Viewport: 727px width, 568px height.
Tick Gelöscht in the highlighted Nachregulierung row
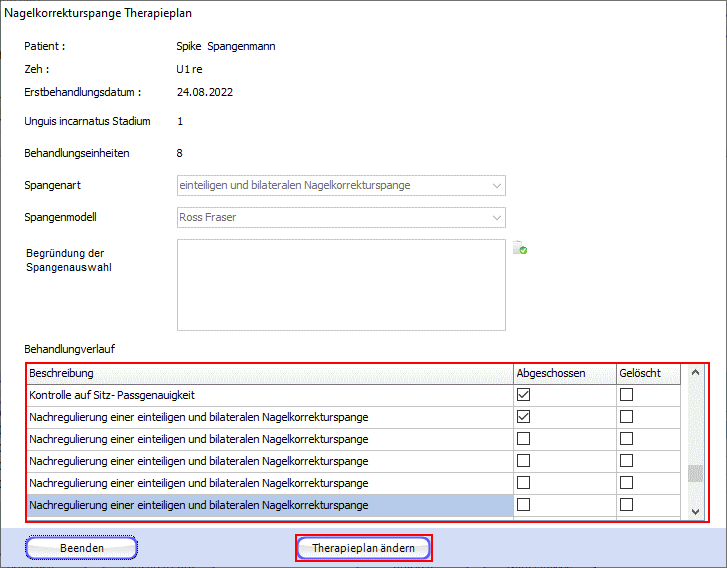tap(626, 505)
